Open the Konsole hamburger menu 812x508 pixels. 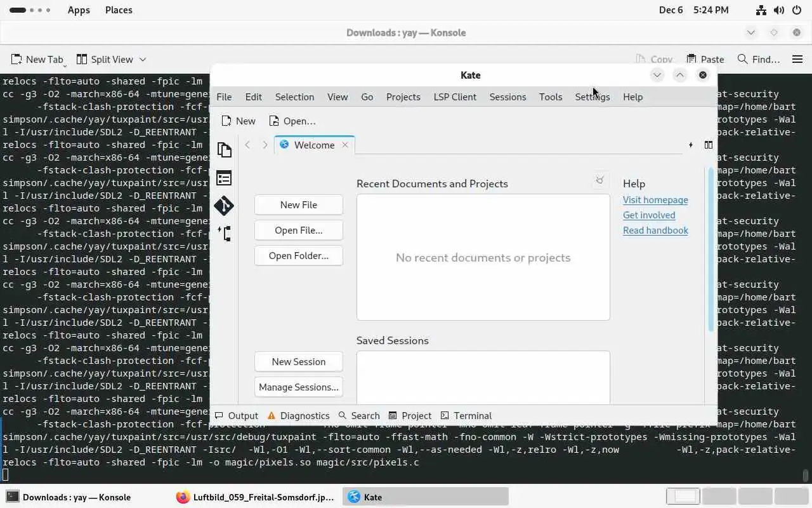[x=797, y=59]
